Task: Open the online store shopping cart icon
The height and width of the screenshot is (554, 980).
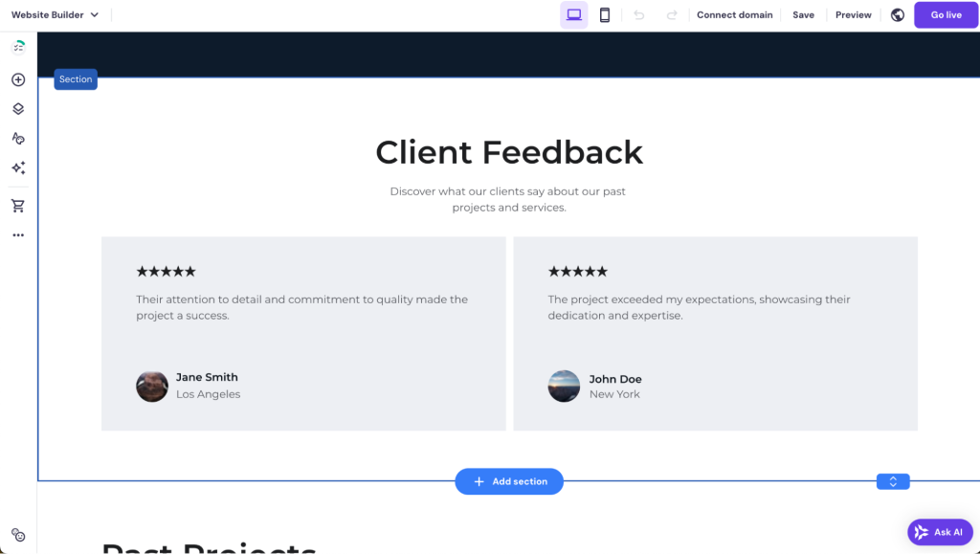Action: [x=17, y=205]
